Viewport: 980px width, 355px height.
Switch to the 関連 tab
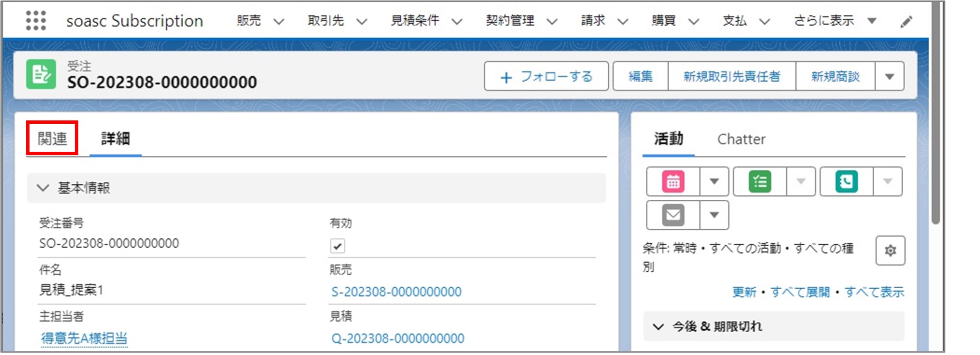[x=52, y=139]
